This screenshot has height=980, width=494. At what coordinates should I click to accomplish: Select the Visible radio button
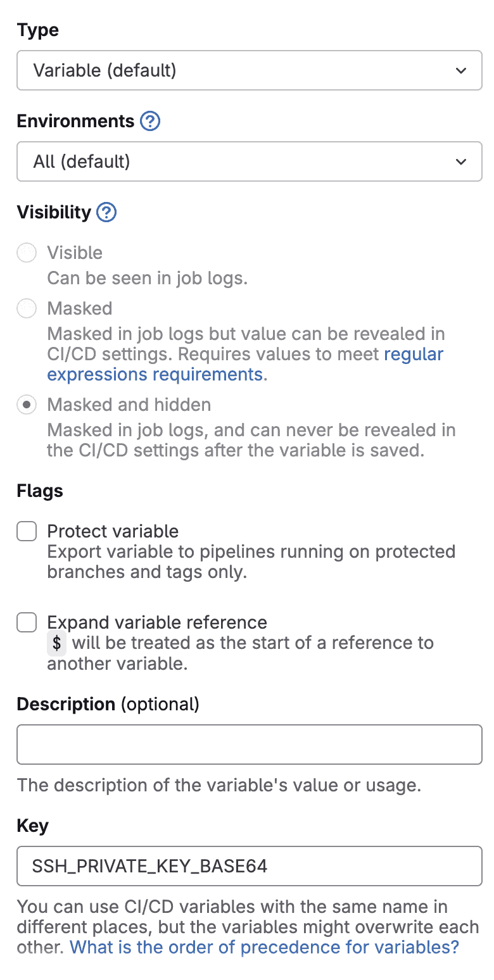[x=27, y=253]
